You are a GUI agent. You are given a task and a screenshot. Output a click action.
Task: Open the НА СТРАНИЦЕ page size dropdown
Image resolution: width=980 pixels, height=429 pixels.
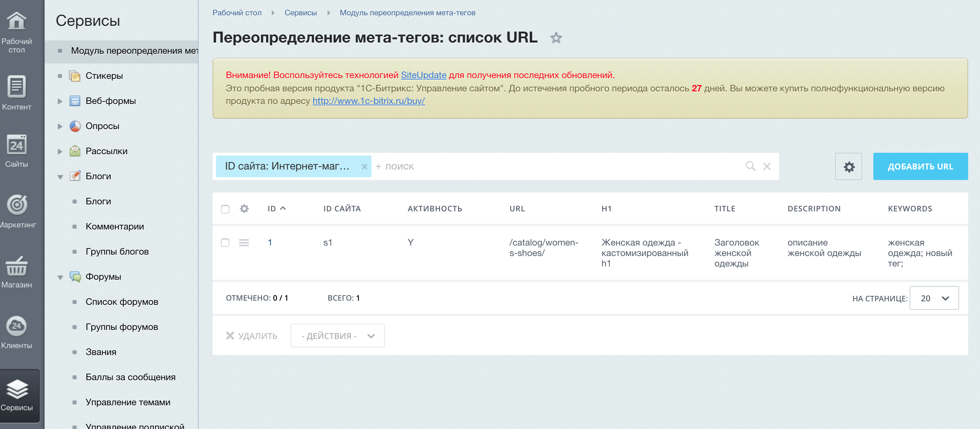click(934, 298)
